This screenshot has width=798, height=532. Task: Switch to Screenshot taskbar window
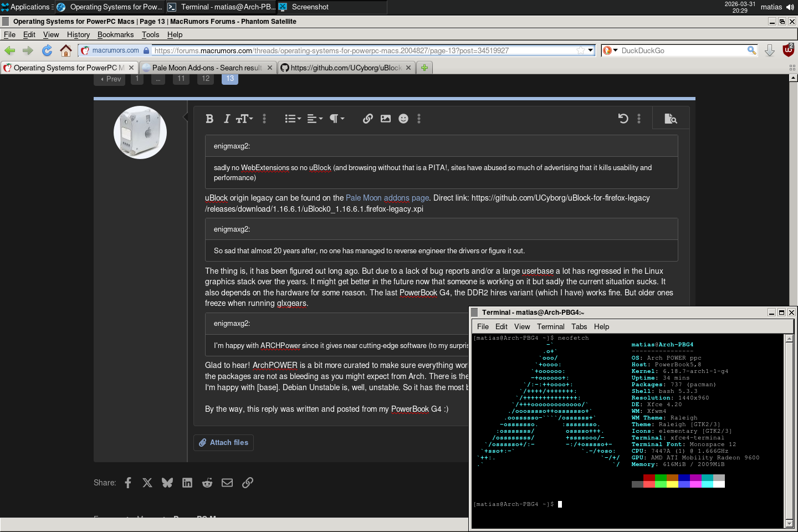coord(332,7)
